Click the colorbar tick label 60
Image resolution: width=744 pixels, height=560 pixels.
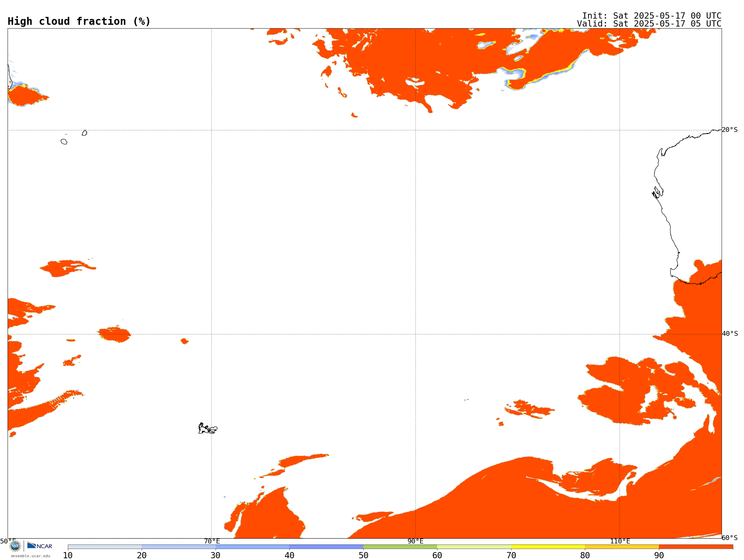(437, 556)
